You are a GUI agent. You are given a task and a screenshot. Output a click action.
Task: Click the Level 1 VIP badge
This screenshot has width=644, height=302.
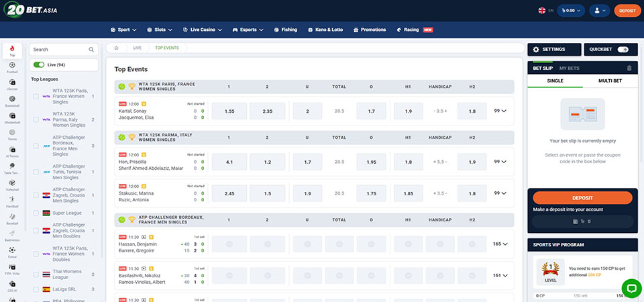coord(550,272)
